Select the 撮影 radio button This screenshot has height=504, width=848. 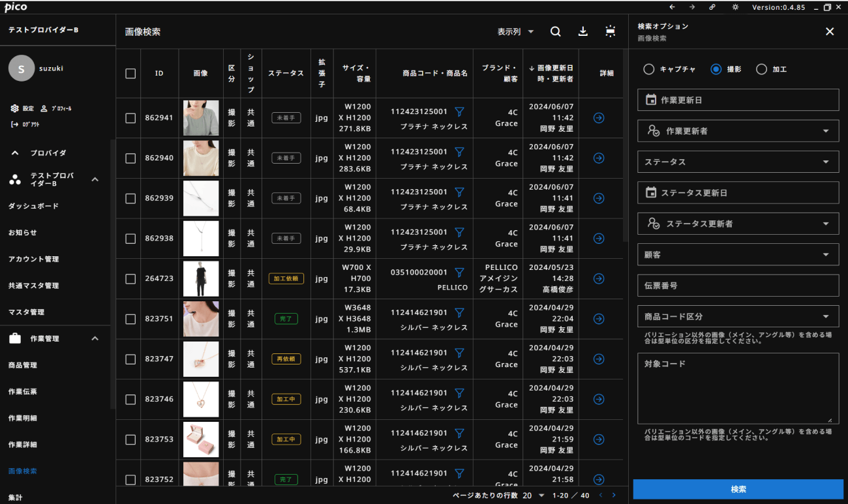pos(716,69)
